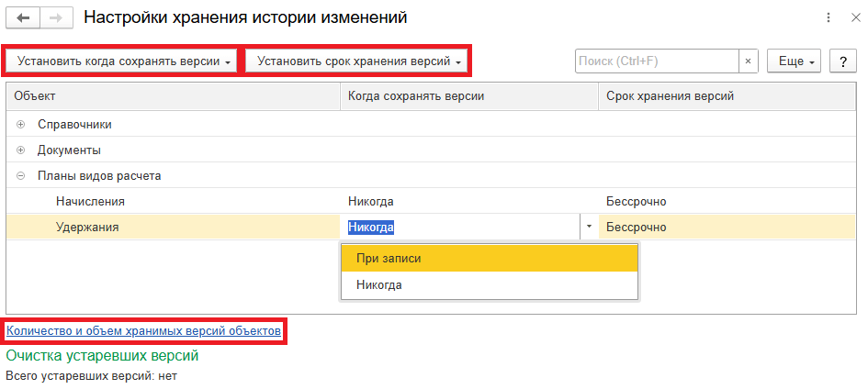Expand the Документы tree node

pos(20,150)
